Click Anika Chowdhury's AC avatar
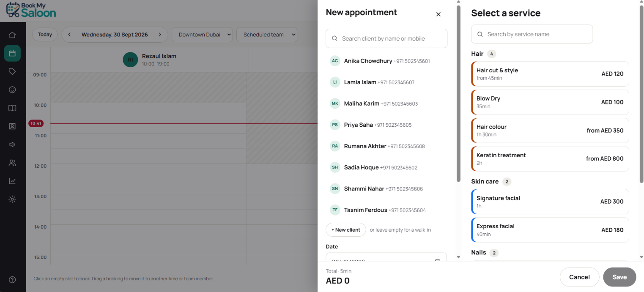644x292 pixels. [x=335, y=61]
